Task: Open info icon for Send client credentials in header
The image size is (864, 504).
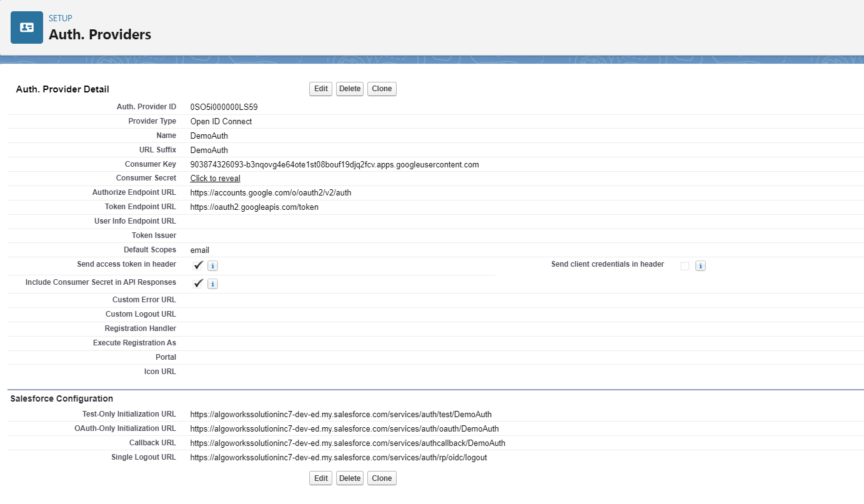Action: pyautogui.click(x=700, y=266)
